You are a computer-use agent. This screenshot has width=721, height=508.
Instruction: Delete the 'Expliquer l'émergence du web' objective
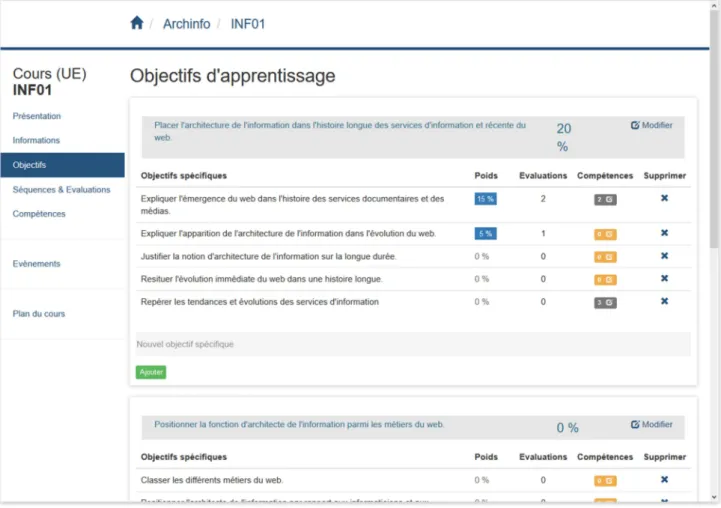click(x=664, y=198)
